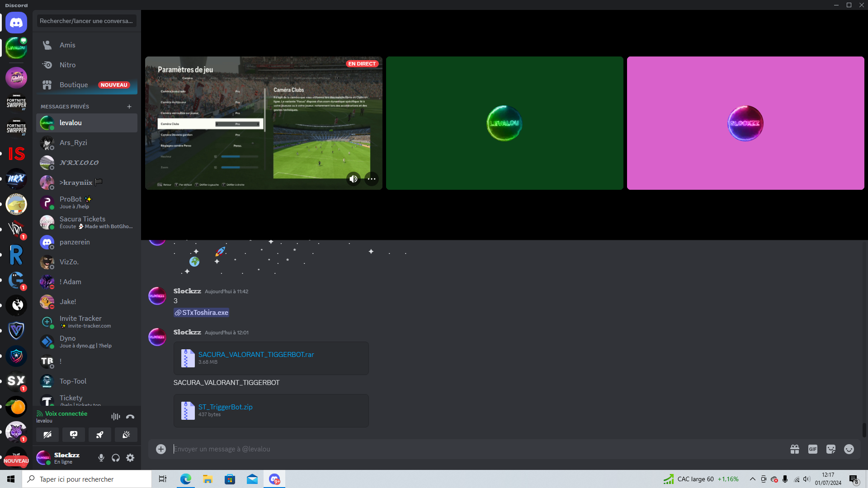Screen dimensions: 868x488
Task: Disconnect from the voice call
Action: pyautogui.click(x=130, y=417)
